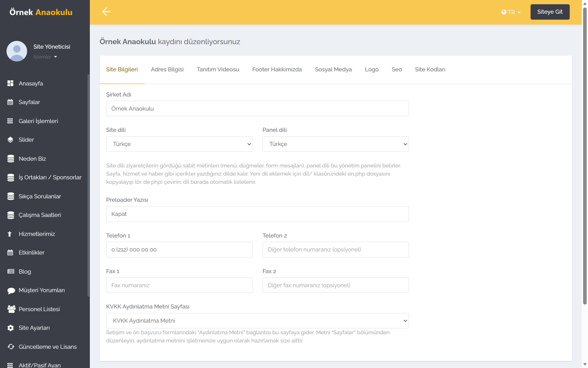
Task: Focus the Şirket Adı input field
Action: click(257, 108)
